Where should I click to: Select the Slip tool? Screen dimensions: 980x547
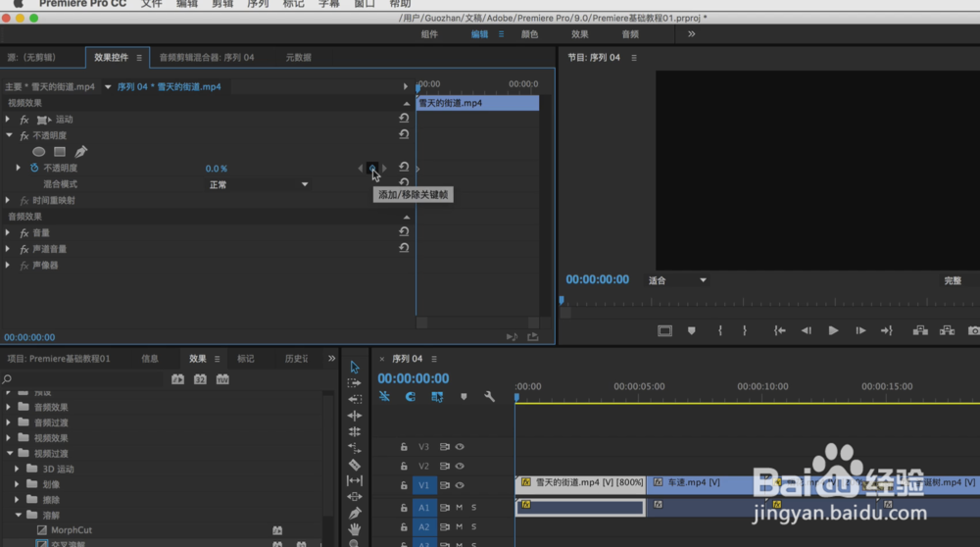click(355, 480)
